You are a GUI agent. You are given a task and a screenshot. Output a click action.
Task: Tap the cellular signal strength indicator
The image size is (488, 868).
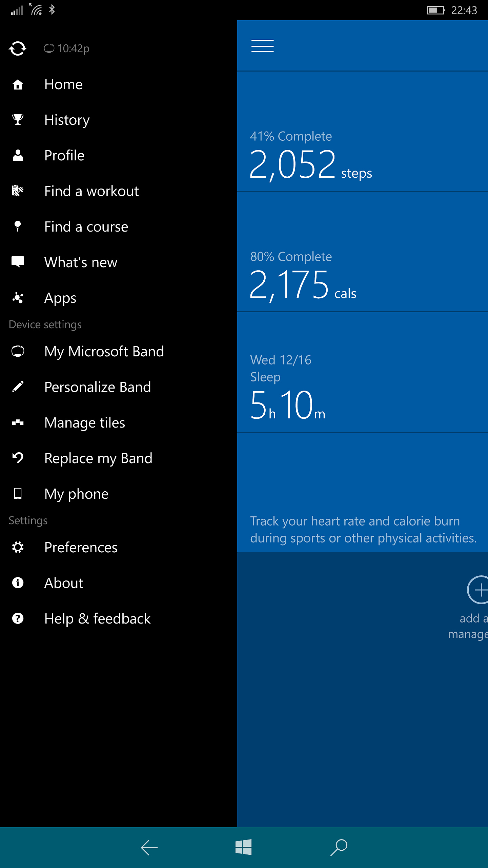coord(17,10)
